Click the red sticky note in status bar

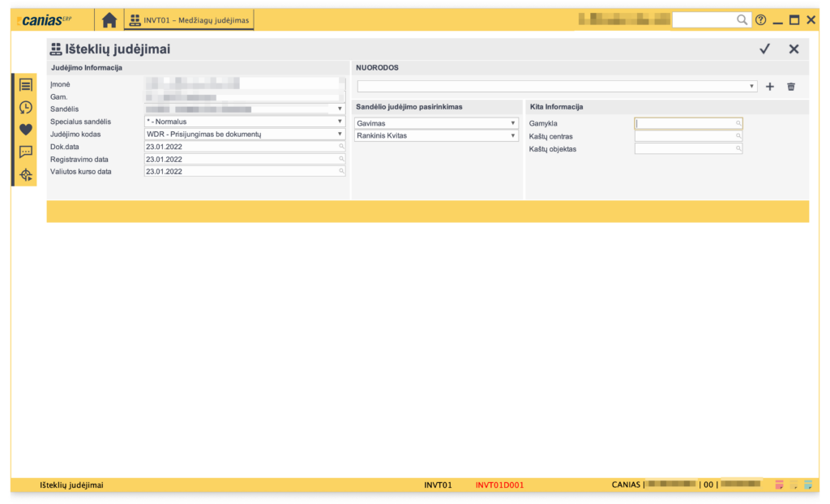click(779, 485)
